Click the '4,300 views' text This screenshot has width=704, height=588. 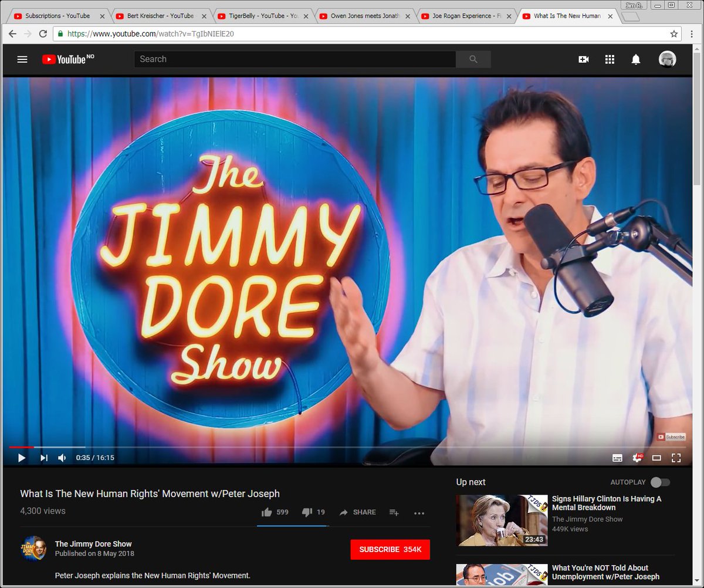(x=43, y=511)
